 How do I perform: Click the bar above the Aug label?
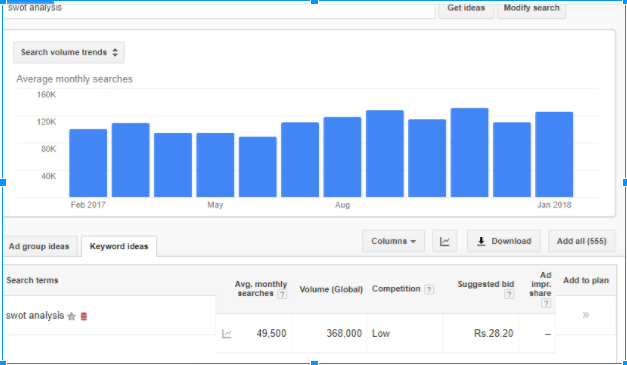point(342,157)
